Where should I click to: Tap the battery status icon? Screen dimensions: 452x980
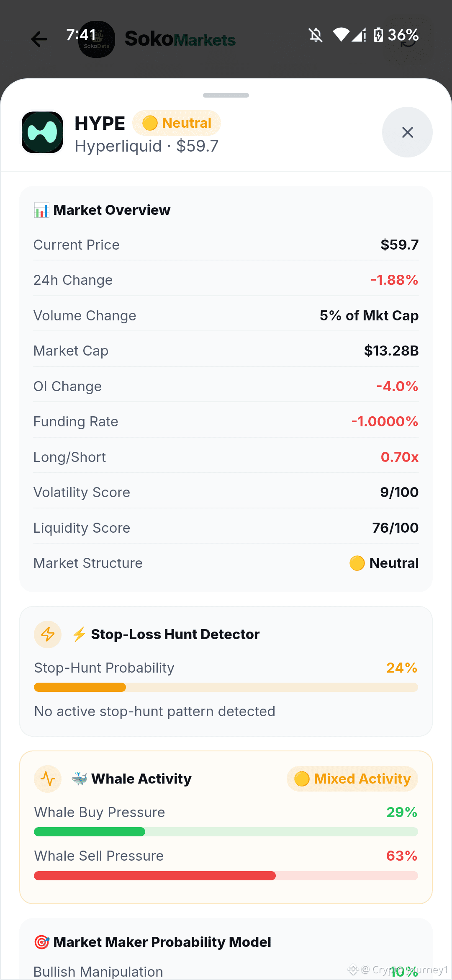coord(378,35)
